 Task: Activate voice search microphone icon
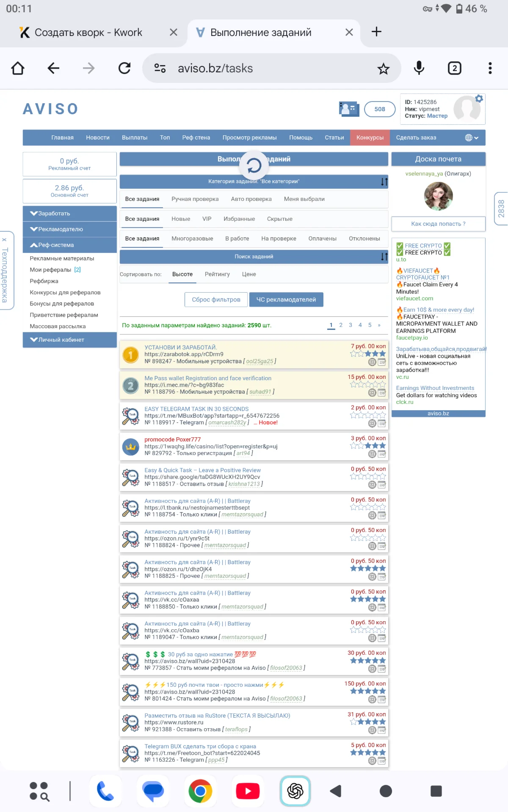click(x=419, y=68)
